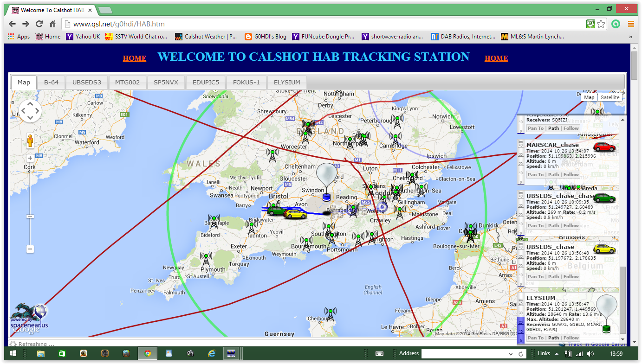642x364 pixels.
Task: Toggle Follow for UBSEDS_chase_chase
Action: point(571,226)
